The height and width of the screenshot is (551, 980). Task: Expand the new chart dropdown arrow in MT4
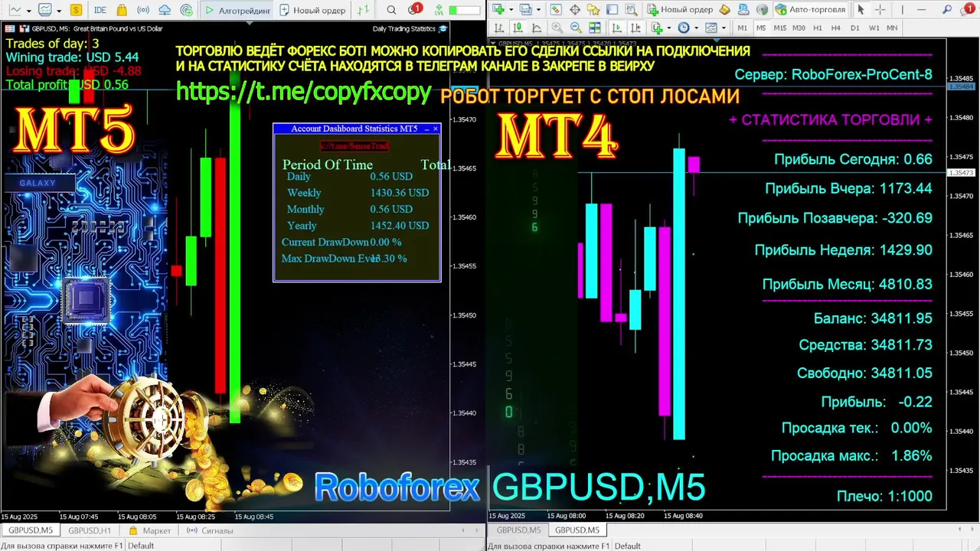tap(511, 10)
